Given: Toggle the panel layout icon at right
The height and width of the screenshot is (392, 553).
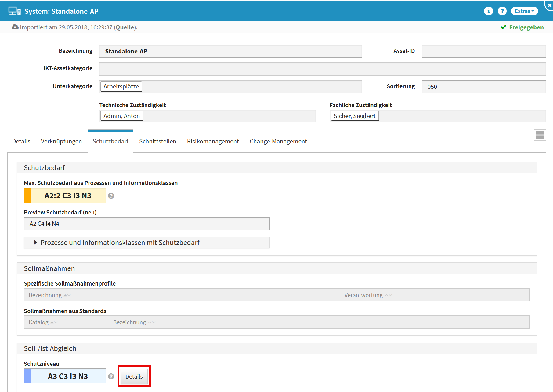Looking at the screenshot, I should [x=540, y=135].
